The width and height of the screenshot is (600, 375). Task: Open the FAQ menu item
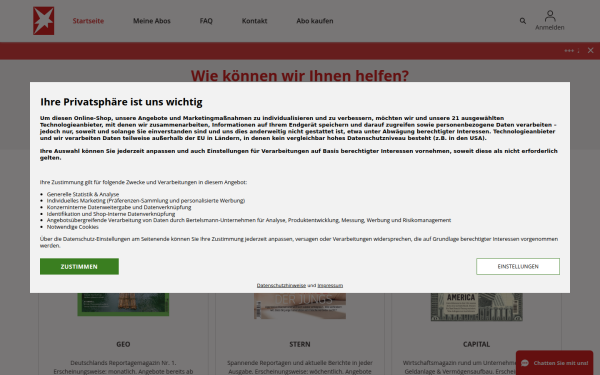coord(206,21)
